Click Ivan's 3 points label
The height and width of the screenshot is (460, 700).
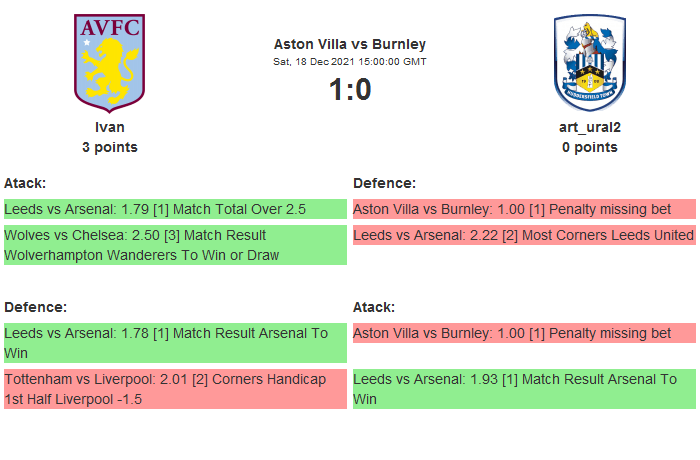click(x=110, y=147)
